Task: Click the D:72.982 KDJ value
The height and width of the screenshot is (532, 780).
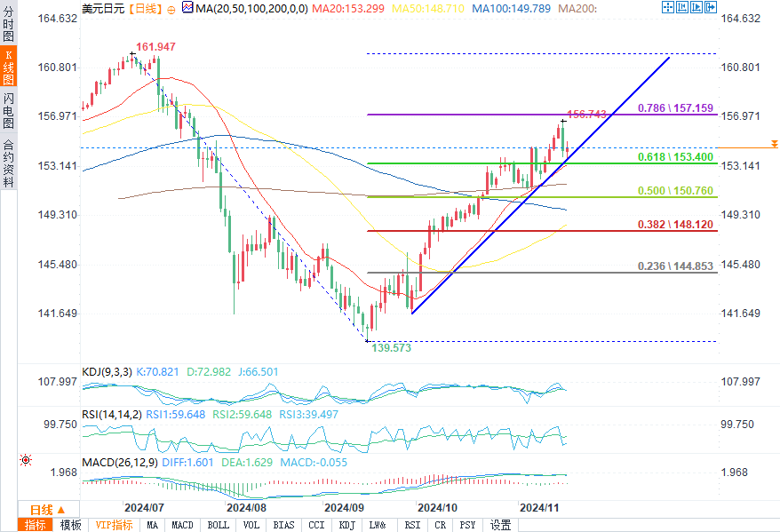Action: [209, 372]
